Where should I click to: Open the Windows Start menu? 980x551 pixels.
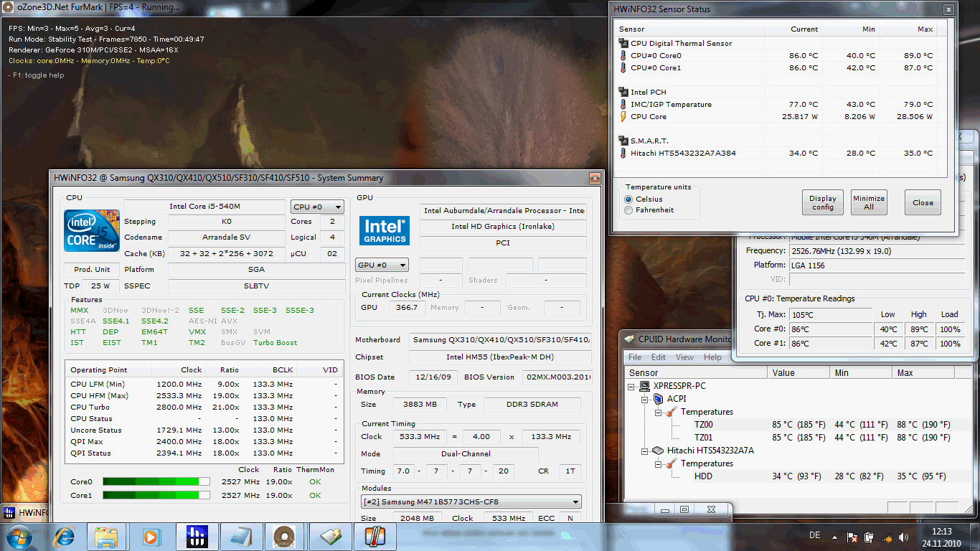click(19, 537)
